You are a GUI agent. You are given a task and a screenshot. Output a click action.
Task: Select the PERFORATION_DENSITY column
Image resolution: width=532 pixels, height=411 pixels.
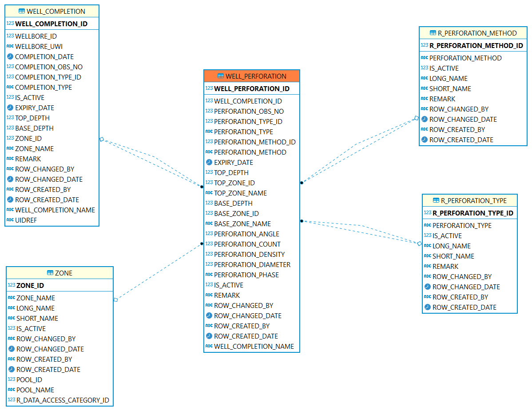coord(249,254)
